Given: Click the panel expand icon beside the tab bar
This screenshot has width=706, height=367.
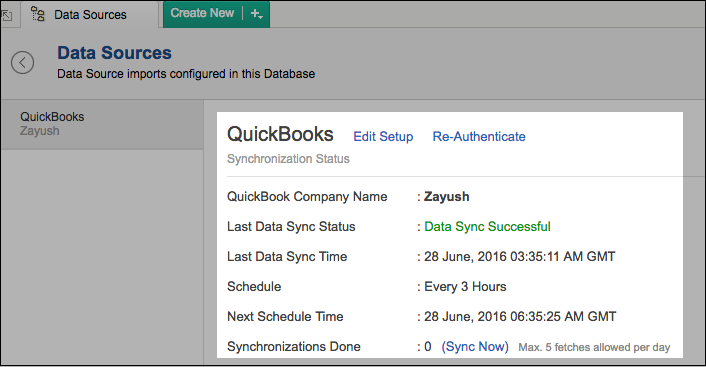Looking at the screenshot, I should [x=7, y=16].
